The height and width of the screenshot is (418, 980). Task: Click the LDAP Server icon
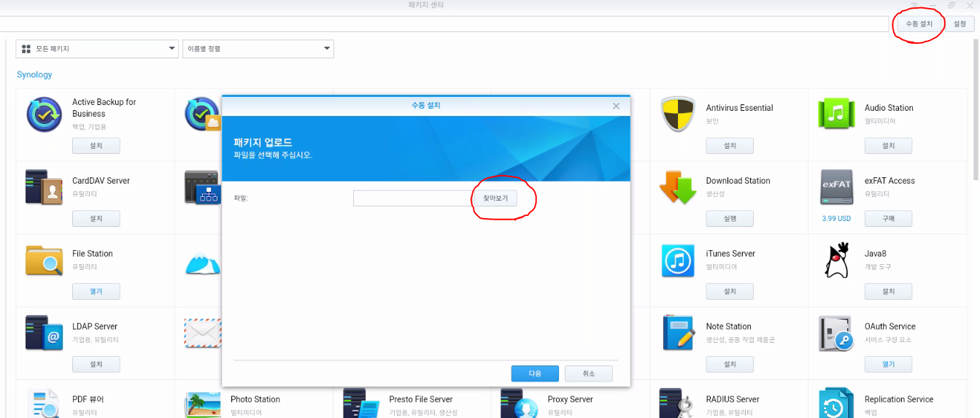click(44, 333)
